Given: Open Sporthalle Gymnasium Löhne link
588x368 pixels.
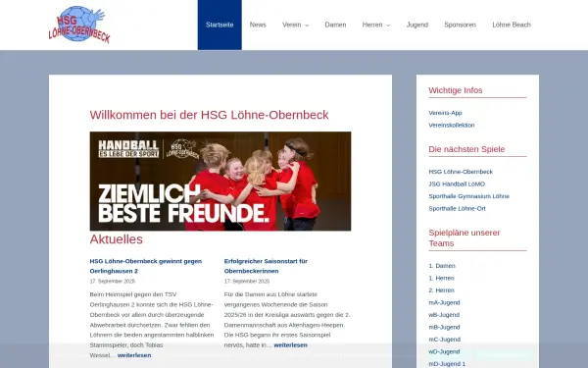Looking at the screenshot, I should click(x=468, y=196).
